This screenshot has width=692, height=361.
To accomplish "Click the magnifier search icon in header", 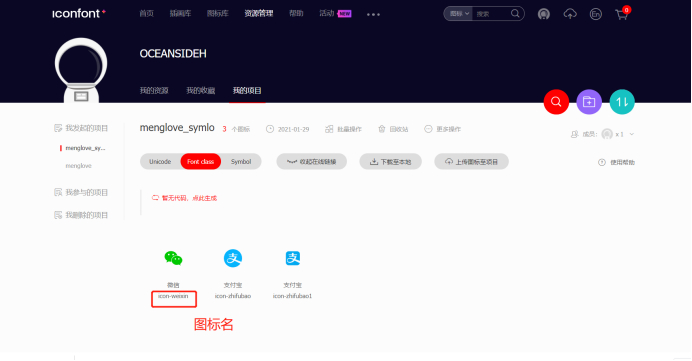I will pos(515,14).
